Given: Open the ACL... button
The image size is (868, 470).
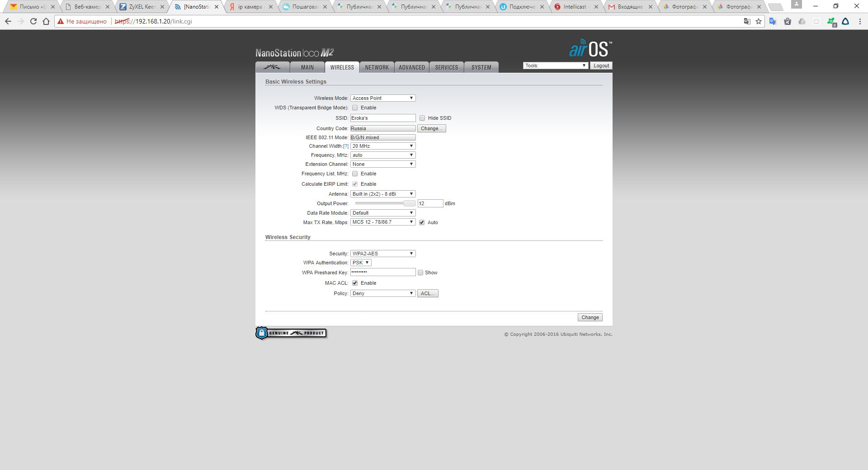Looking at the screenshot, I should (428, 293).
